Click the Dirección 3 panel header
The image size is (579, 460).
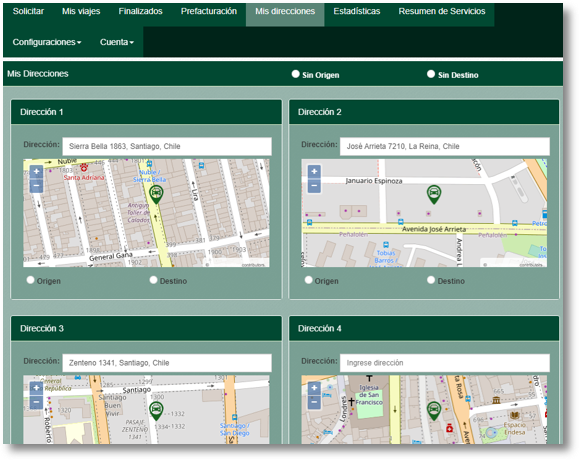point(146,328)
